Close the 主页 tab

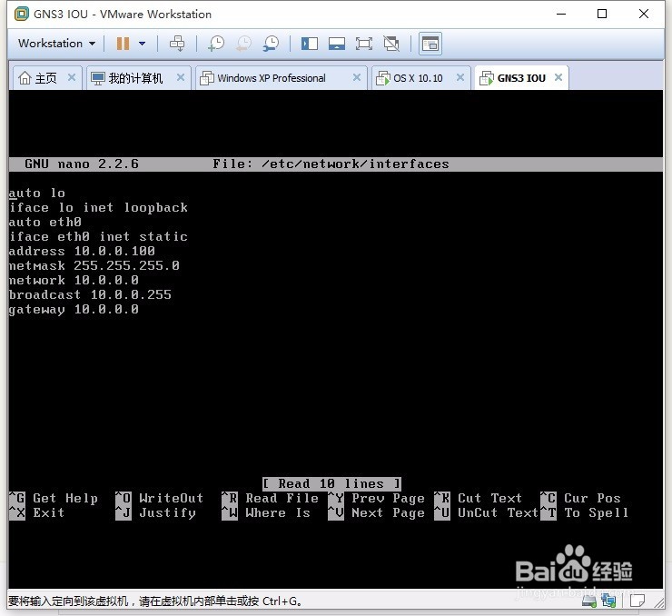(72, 77)
